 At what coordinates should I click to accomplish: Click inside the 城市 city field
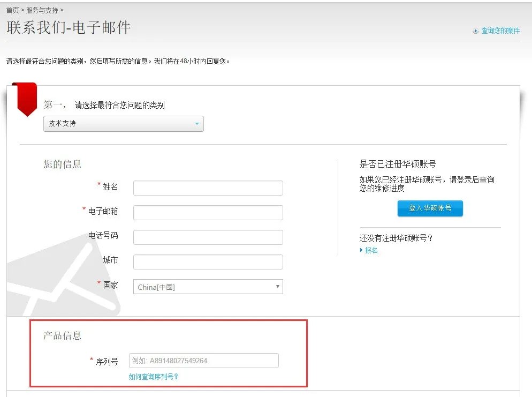[x=208, y=261]
